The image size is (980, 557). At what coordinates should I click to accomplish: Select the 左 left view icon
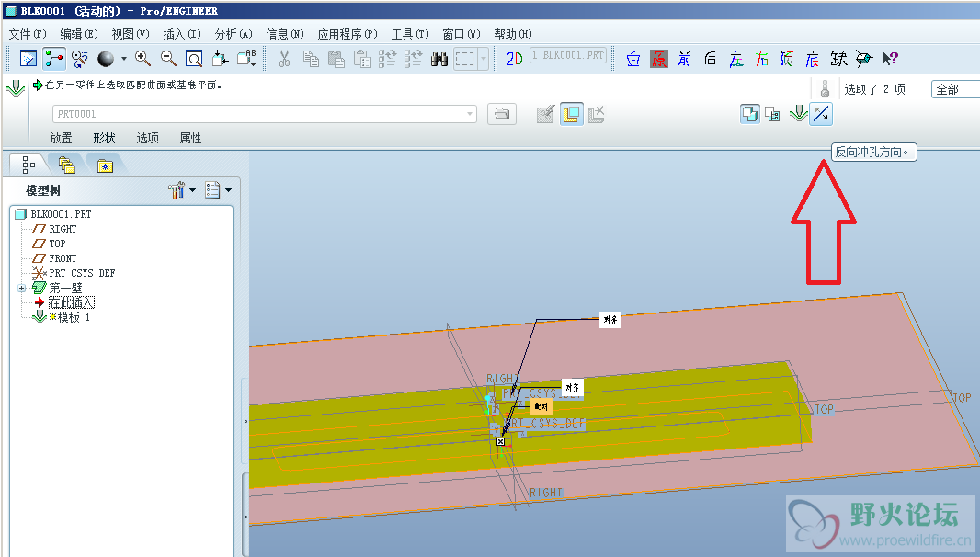tap(735, 59)
